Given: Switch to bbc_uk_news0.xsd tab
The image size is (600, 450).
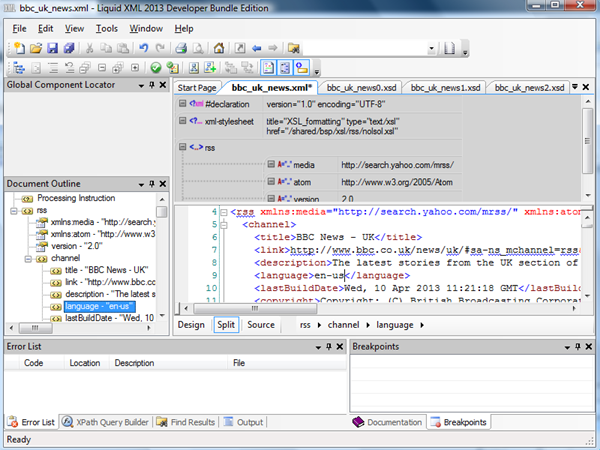Looking at the screenshot, I should click(361, 88).
